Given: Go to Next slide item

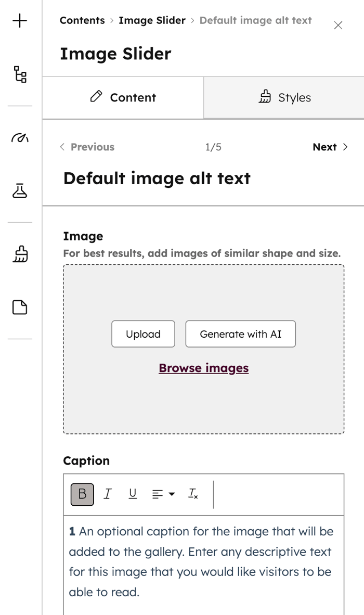Looking at the screenshot, I should pyautogui.click(x=330, y=147).
